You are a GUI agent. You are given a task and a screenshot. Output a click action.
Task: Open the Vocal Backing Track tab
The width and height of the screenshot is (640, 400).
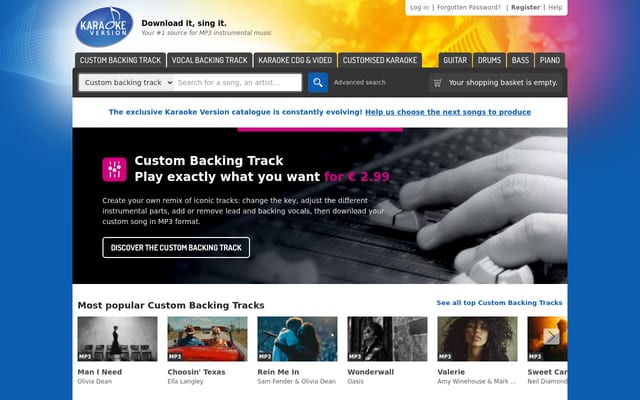click(209, 60)
